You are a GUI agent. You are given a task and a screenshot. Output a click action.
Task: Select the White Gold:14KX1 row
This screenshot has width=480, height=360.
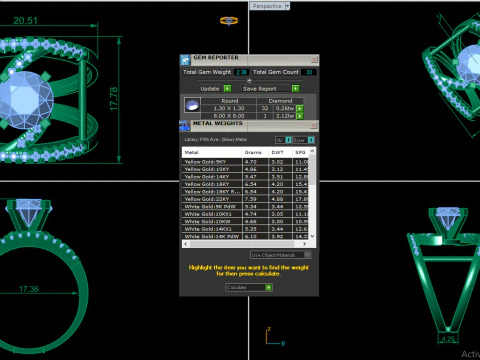[245, 229]
